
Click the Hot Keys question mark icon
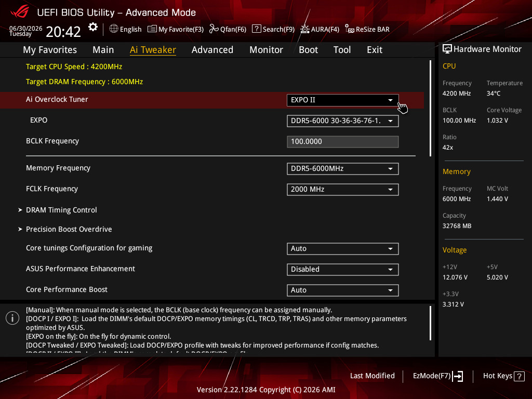coord(519,376)
